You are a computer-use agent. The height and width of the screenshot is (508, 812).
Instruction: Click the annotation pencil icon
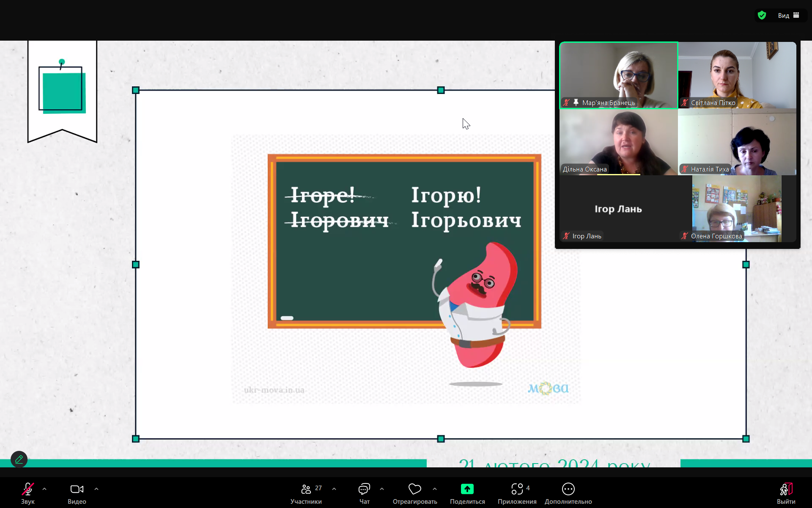pyautogui.click(x=19, y=459)
